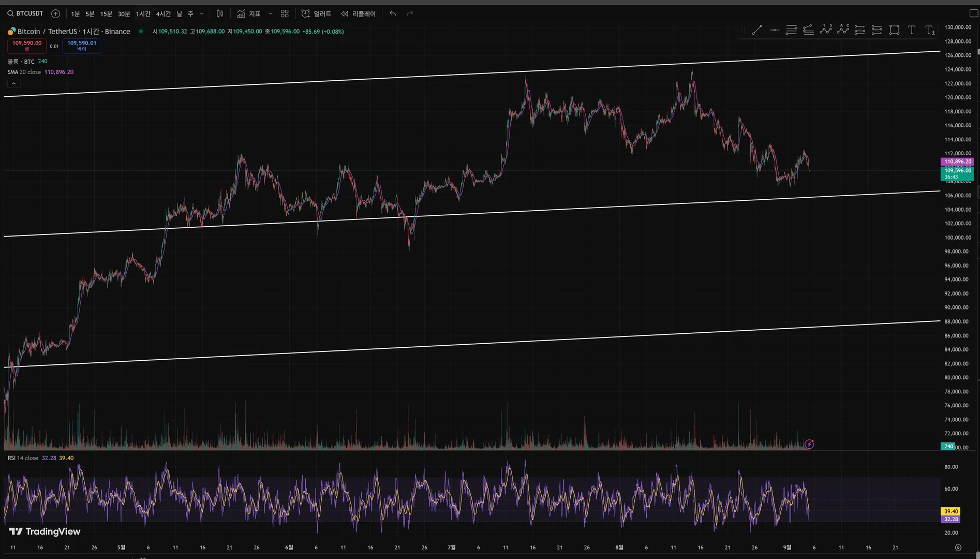Image resolution: width=980 pixels, height=559 pixels.
Task: Open chart settings hexagon icon
Action: tap(958, 547)
